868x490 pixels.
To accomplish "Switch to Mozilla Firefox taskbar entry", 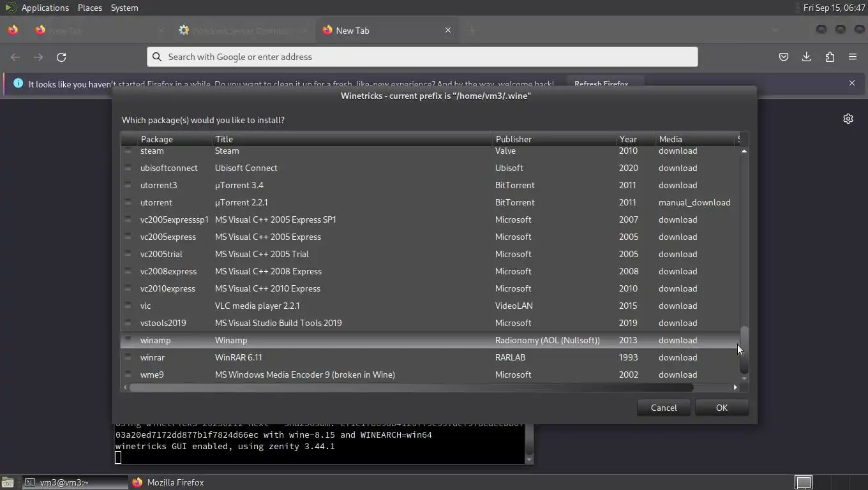I will (168, 482).
